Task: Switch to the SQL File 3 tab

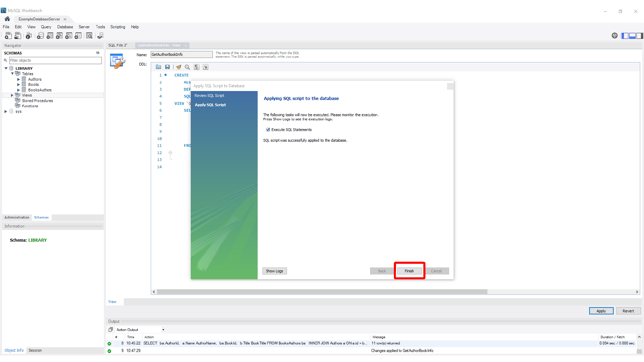Action: [118, 45]
